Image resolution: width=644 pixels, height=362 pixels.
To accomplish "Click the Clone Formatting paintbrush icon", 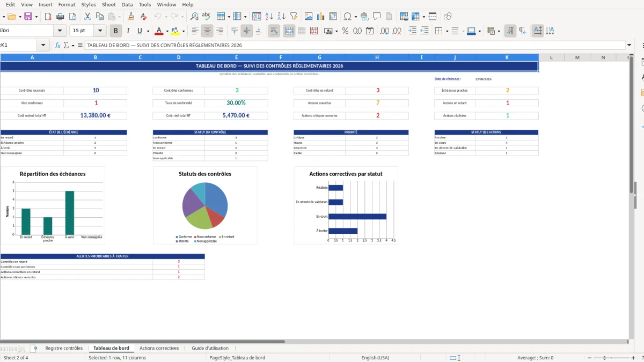I will click(131, 17).
